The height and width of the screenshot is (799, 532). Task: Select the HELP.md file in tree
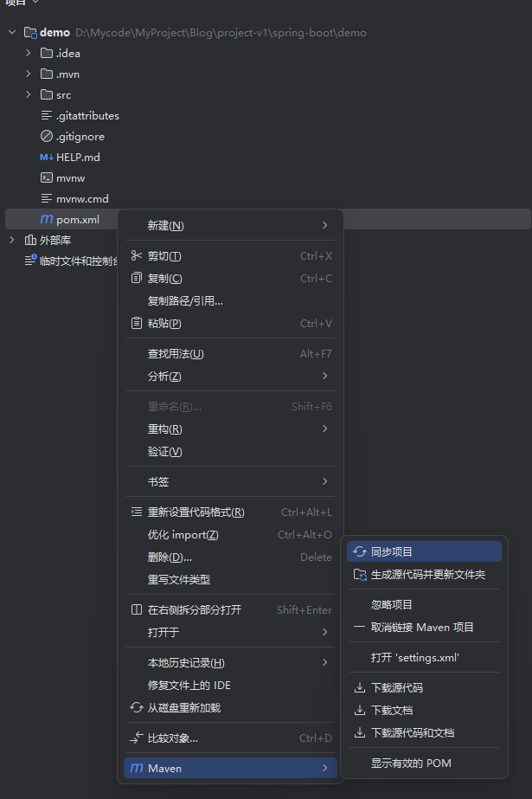coord(78,158)
